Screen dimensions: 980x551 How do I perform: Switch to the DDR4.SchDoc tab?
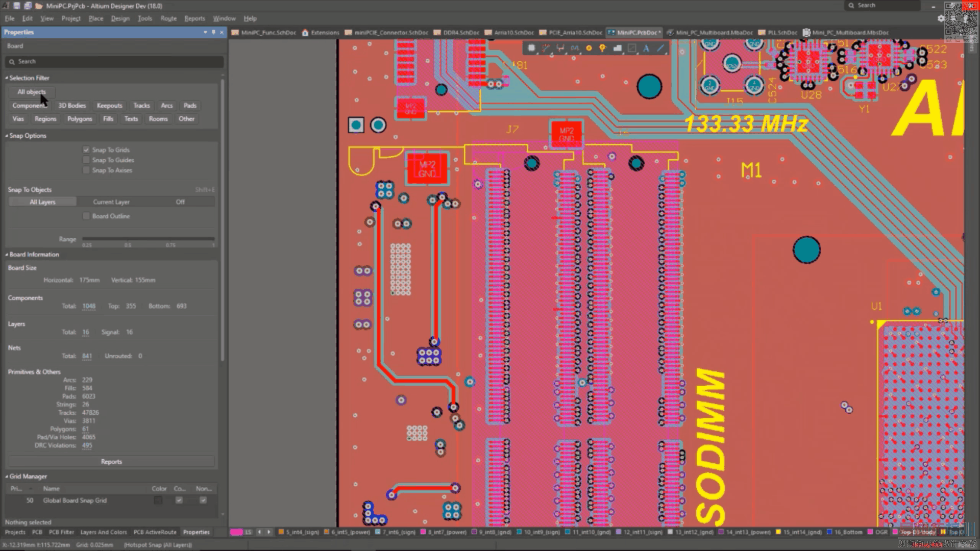[x=457, y=33]
